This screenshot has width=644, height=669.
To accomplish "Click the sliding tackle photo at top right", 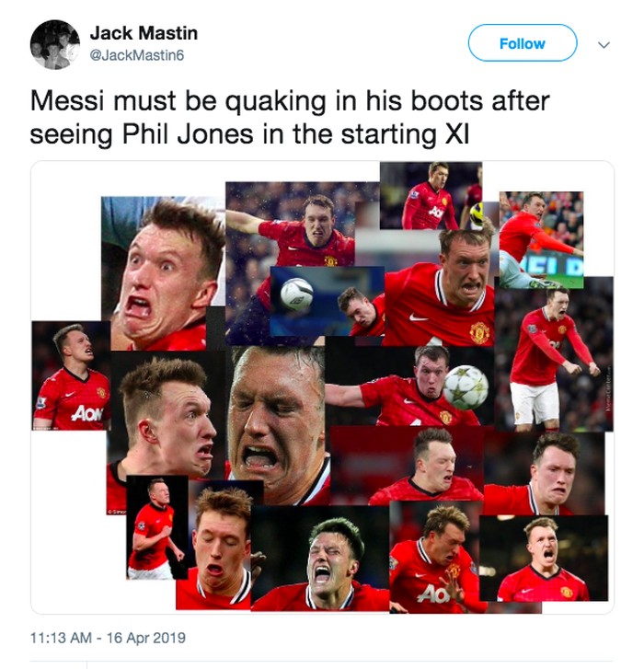I will 541,240.
